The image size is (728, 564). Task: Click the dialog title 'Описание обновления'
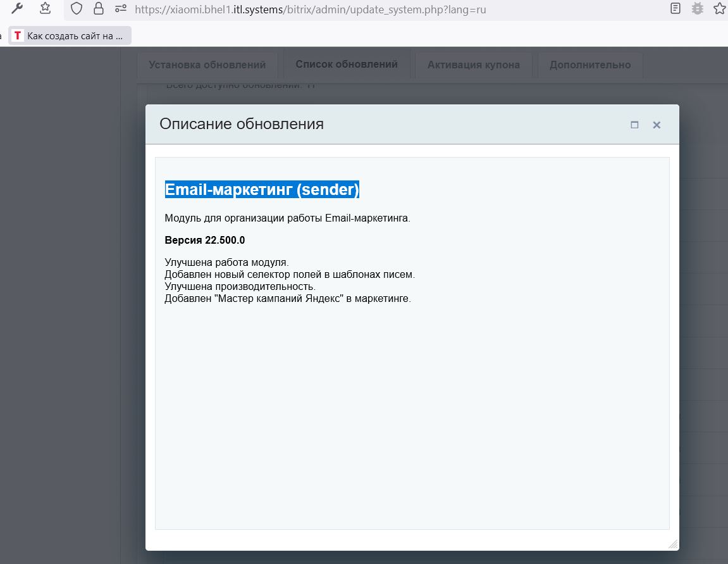click(x=242, y=124)
